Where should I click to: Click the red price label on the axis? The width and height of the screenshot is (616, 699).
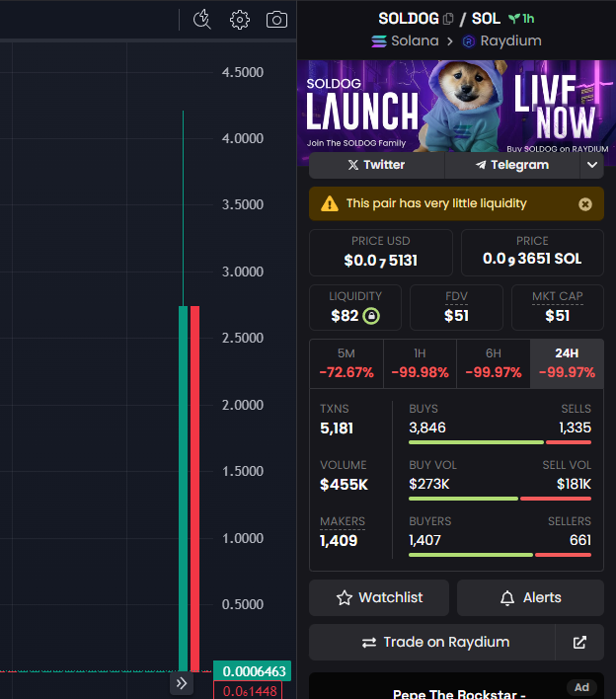click(x=248, y=690)
